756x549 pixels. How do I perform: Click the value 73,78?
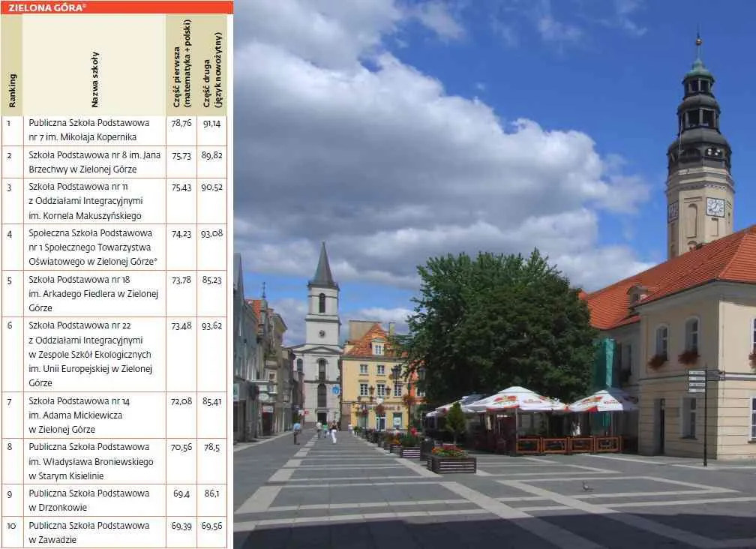(x=181, y=280)
